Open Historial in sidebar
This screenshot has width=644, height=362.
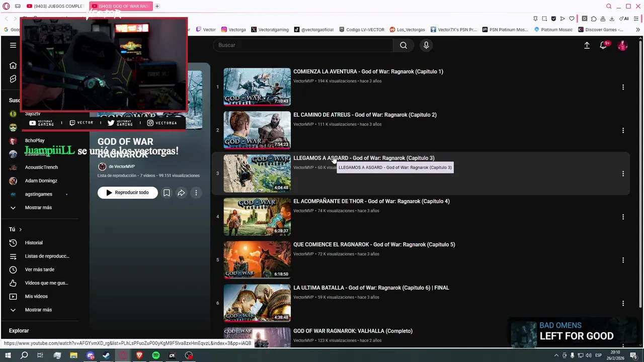(34, 243)
